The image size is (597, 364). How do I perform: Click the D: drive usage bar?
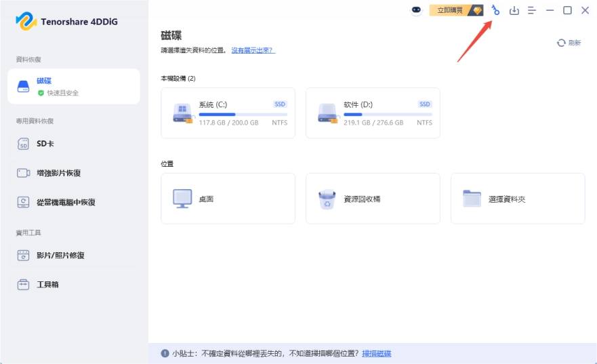(388, 115)
